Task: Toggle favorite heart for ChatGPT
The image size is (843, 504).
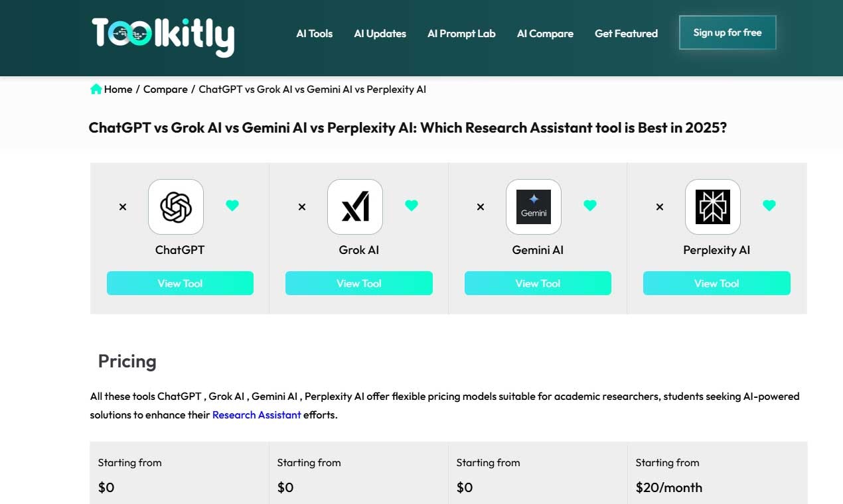Action: tap(232, 206)
